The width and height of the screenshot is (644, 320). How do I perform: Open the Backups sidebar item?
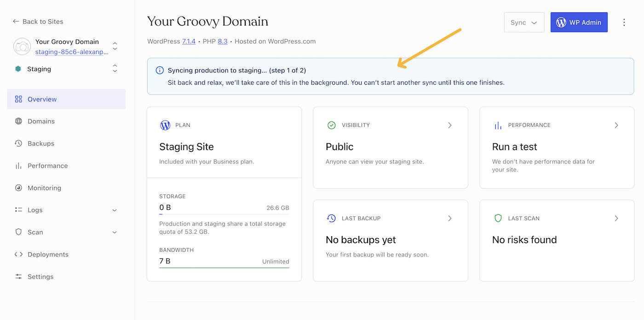click(66, 143)
